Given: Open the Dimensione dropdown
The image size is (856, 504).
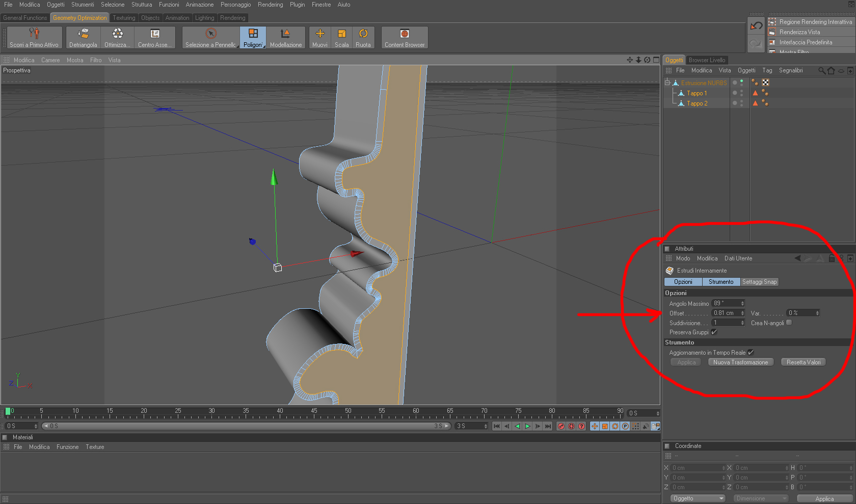Looking at the screenshot, I should [x=760, y=498].
